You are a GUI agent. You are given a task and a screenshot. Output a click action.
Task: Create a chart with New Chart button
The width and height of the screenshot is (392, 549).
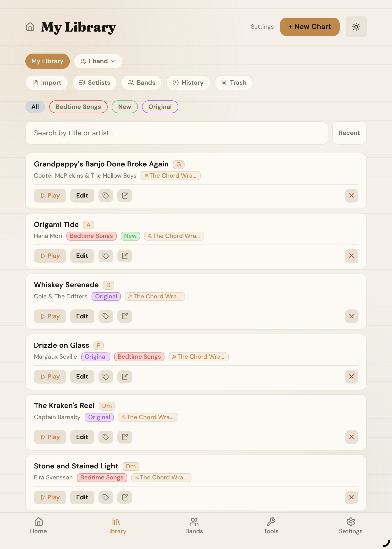tap(310, 27)
